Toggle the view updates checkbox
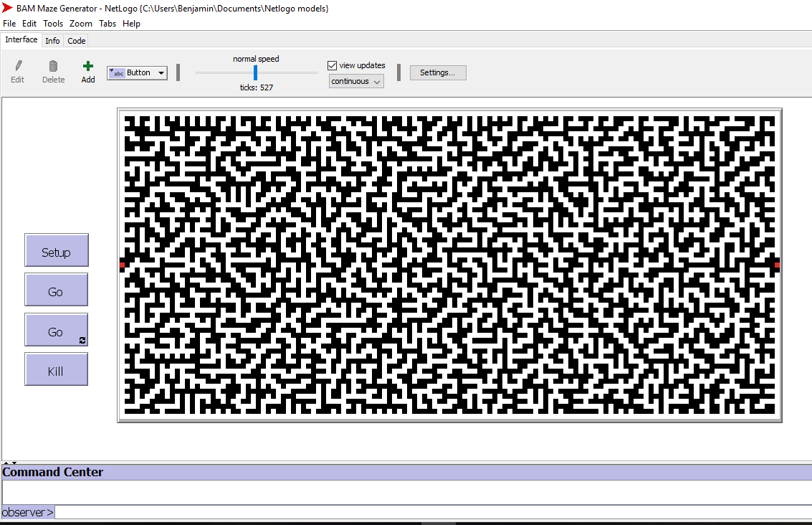Image resolution: width=812 pixels, height=525 pixels. [332, 65]
